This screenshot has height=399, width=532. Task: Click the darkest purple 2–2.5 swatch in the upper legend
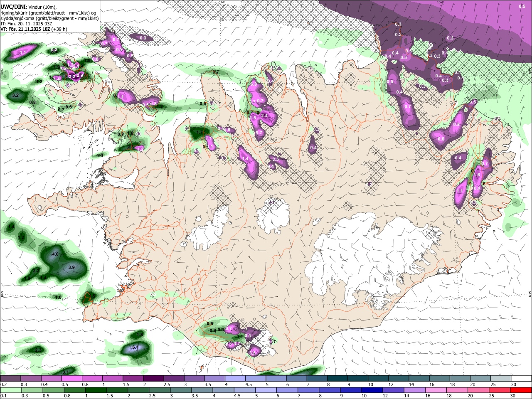pos(153,379)
